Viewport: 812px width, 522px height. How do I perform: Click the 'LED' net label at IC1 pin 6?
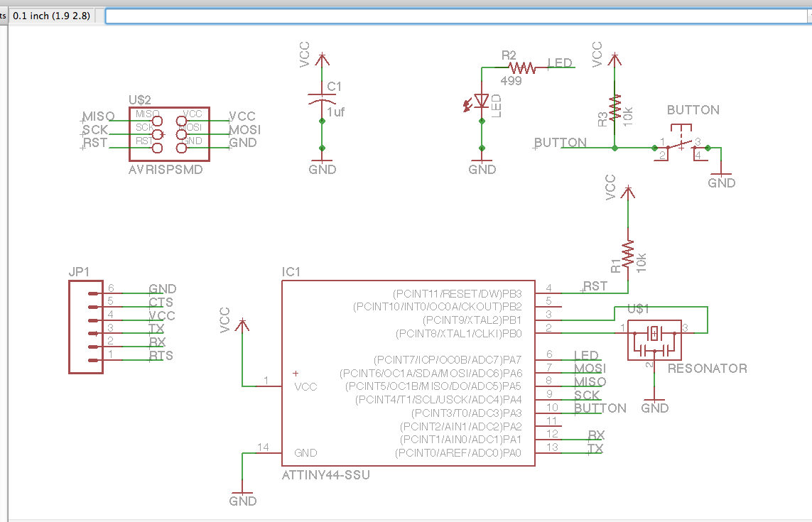click(586, 355)
